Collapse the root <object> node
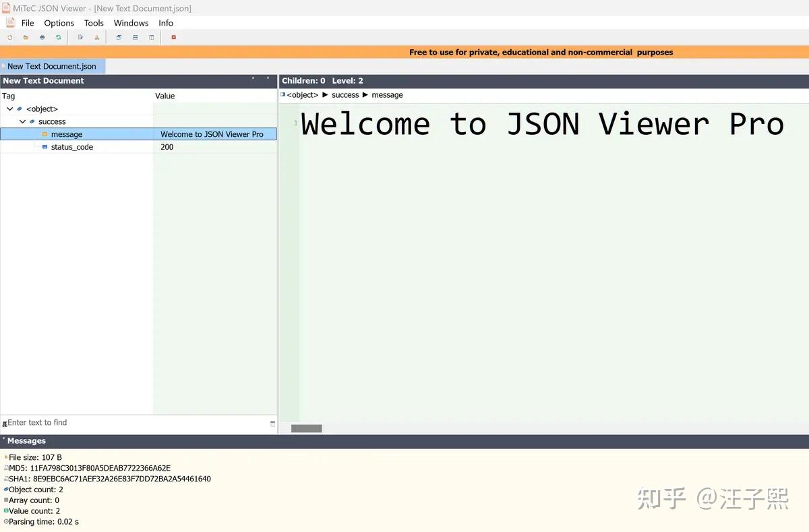The height and width of the screenshot is (532, 809). (x=9, y=109)
